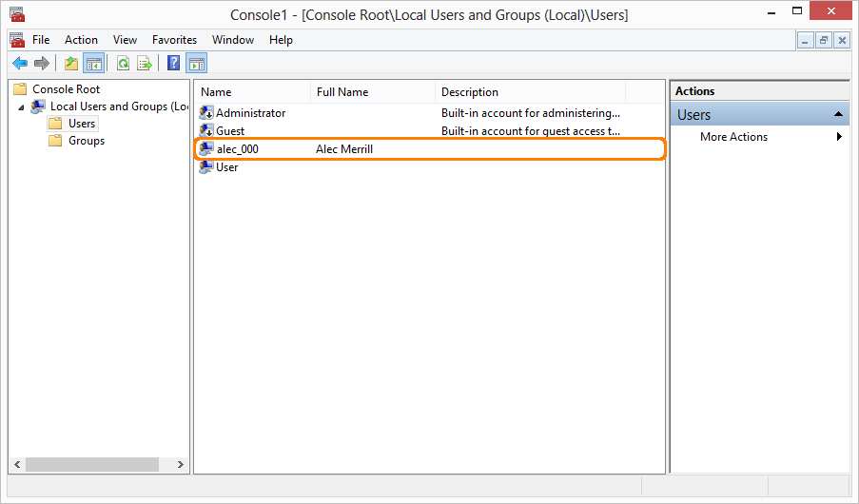Click the Export List toolbar icon
The width and height of the screenshot is (859, 504).
(145, 64)
